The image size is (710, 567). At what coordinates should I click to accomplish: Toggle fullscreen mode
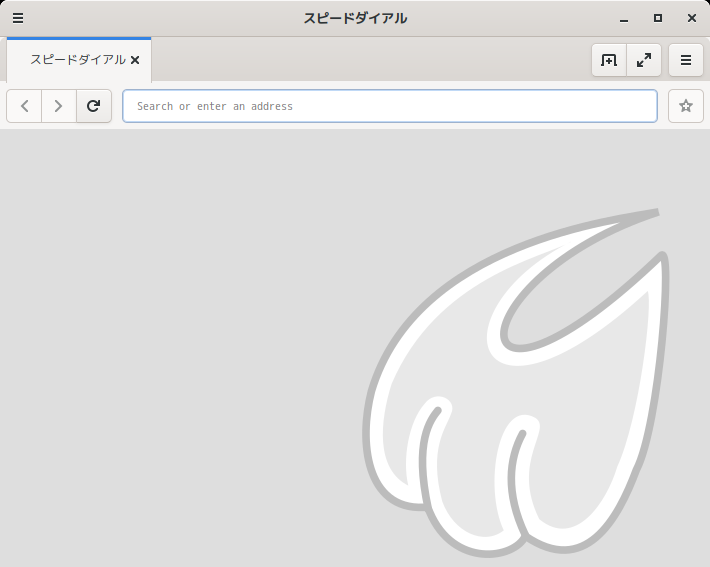pos(643,60)
